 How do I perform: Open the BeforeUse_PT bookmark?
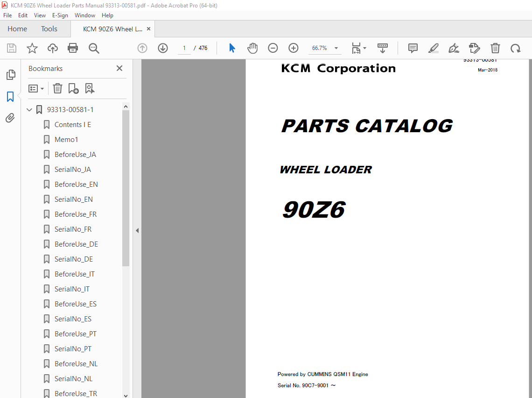76,334
